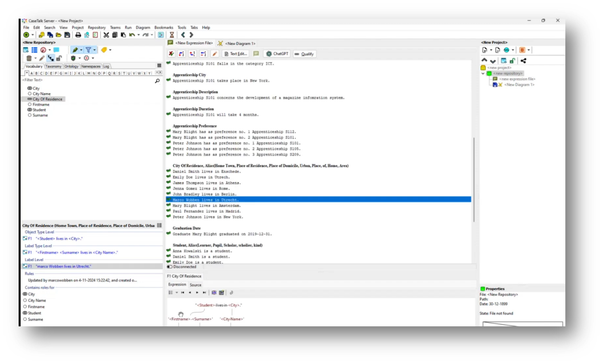603x364 pixels.
Task: Click the open padlock icon in repository toolbar
Action: pos(59,58)
